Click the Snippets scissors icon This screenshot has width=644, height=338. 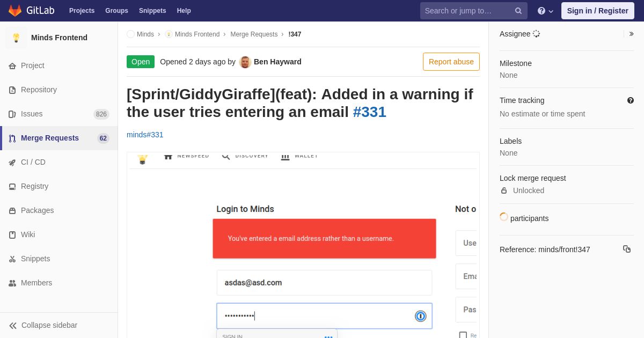pos(12,259)
